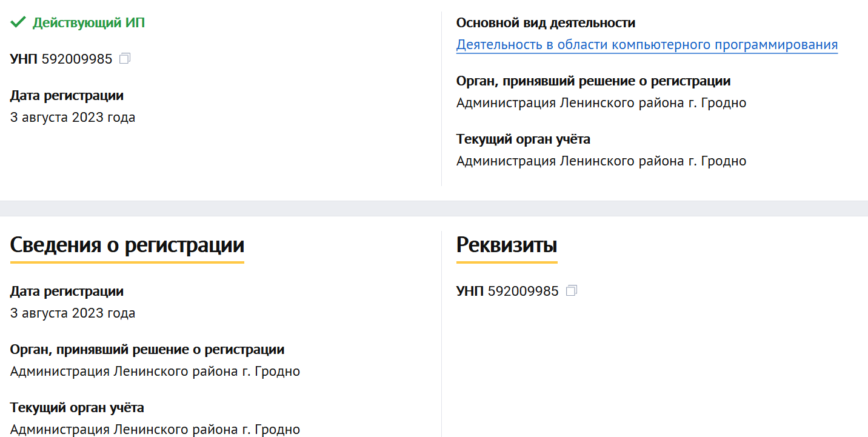Viewport: 868px width, 437px height.
Task: Click Текущий орган учёта label in Сведения о регистрации
Action: (77, 407)
